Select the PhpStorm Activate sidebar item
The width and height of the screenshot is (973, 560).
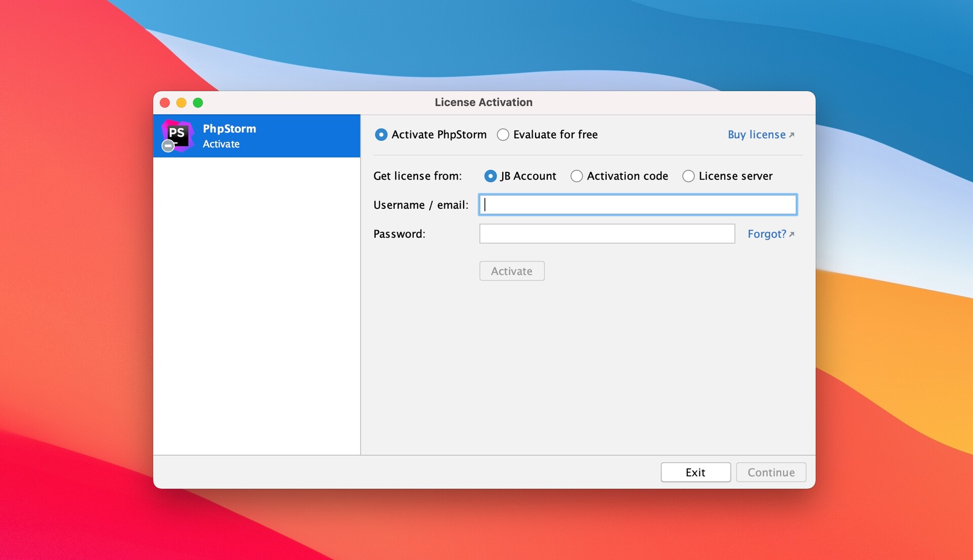pos(256,136)
